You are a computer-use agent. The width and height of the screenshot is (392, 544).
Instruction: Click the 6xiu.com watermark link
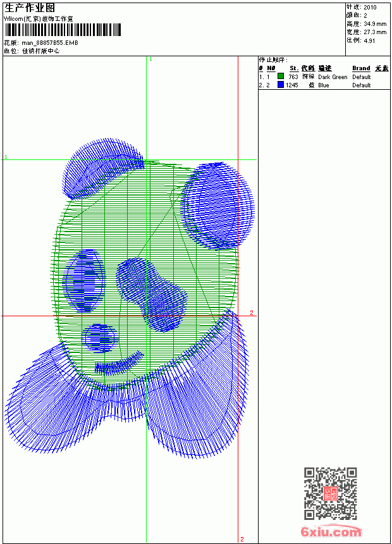point(331,531)
